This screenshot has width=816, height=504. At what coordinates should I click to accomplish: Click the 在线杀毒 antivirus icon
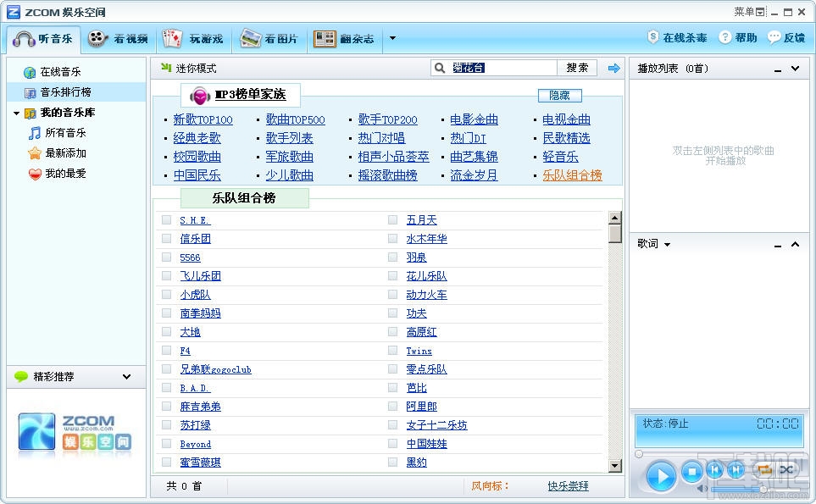tap(652, 37)
